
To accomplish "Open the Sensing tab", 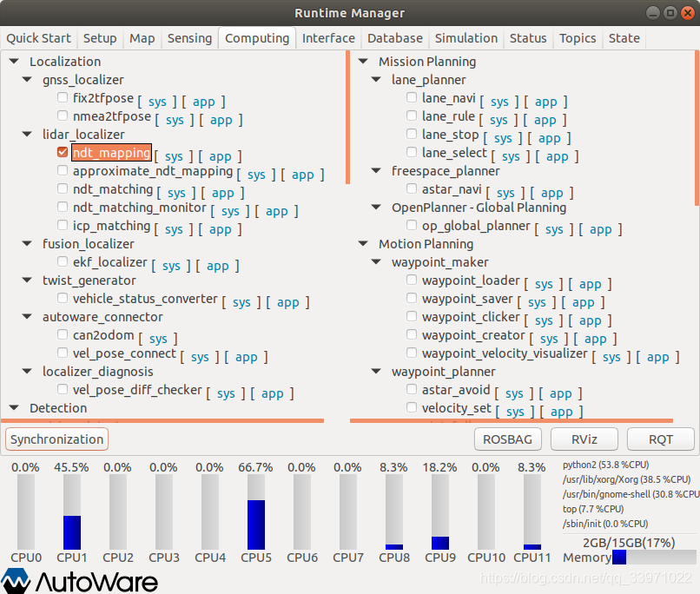I will click(x=189, y=38).
